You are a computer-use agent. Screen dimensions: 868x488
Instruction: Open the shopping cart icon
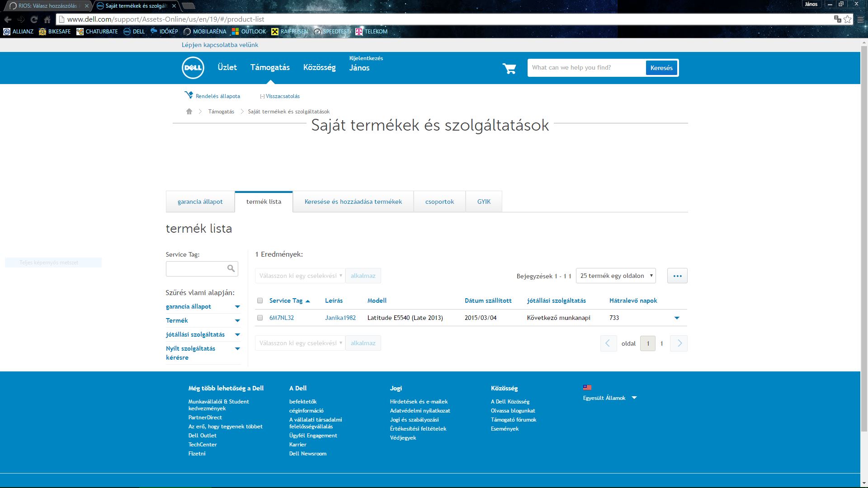(x=509, y=68)
